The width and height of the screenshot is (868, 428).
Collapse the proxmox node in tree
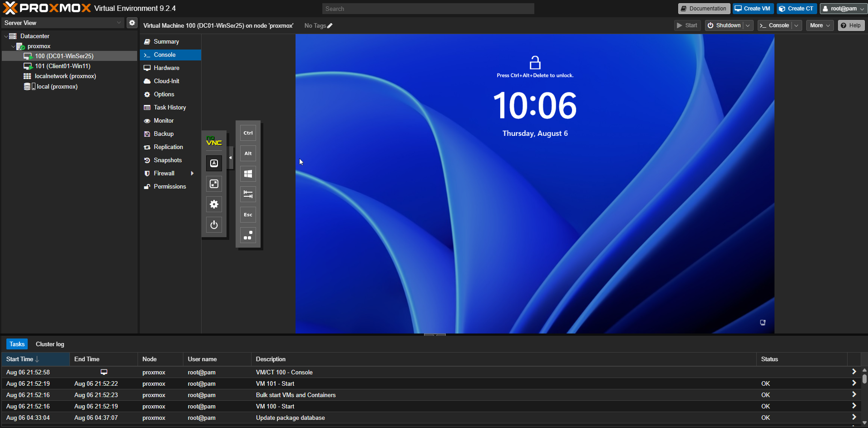pos(13,46)
